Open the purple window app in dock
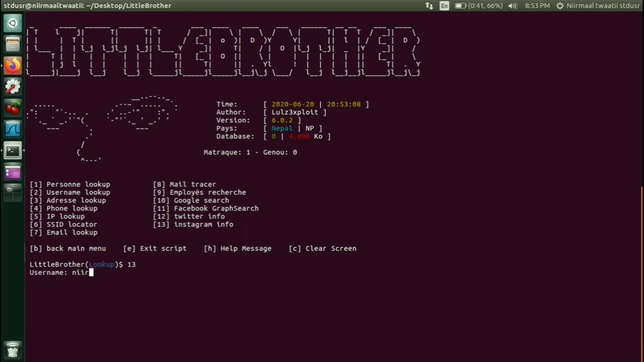Image resolution: width=644 pixels, height=362 pixels. coord(13,172)
